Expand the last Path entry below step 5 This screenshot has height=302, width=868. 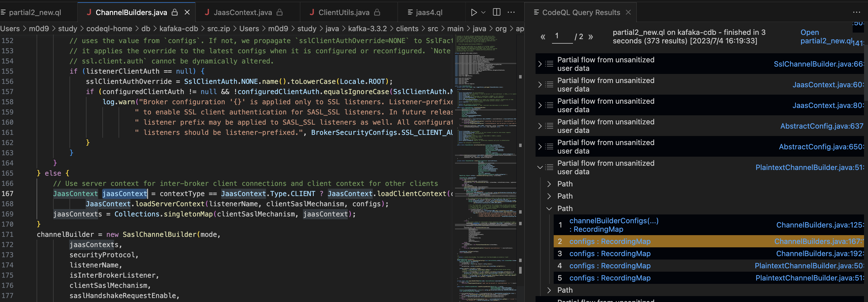click(x=549, y=290)
